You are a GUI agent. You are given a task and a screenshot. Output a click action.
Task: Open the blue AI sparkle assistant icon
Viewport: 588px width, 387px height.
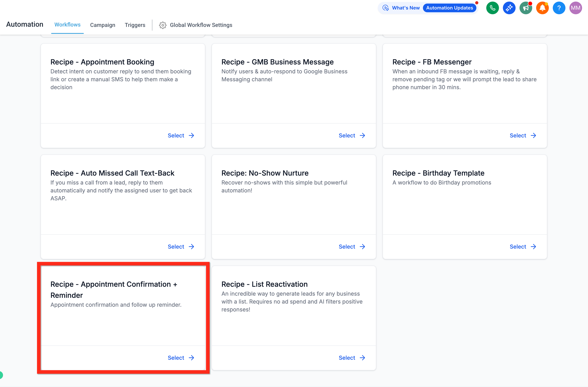(509, 8)
